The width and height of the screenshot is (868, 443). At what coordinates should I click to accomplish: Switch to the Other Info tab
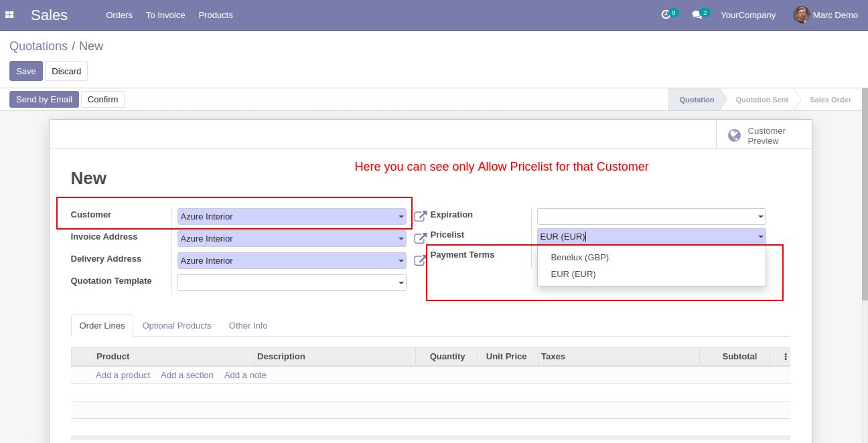coord(248,325)
